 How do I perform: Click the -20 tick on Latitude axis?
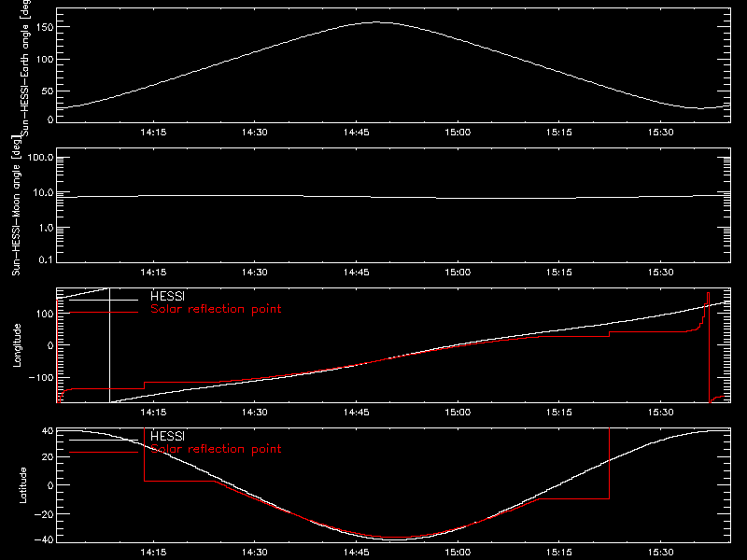tap(45, 514)
